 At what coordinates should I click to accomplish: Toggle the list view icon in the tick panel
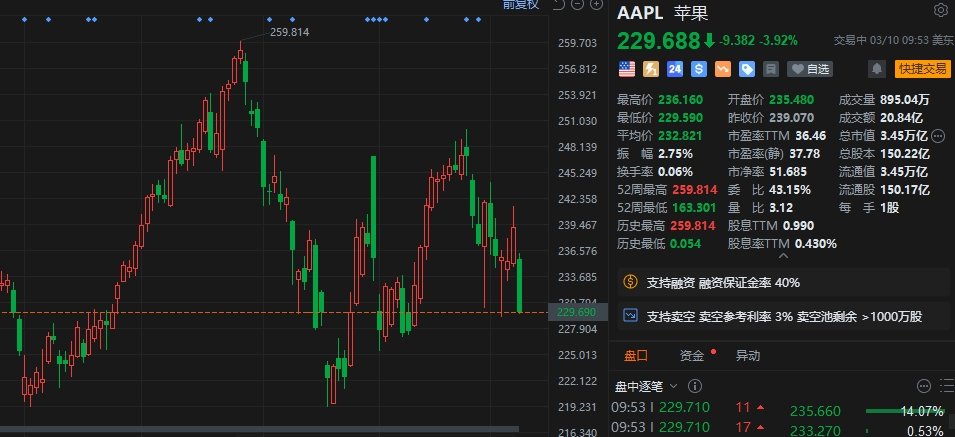943,386
